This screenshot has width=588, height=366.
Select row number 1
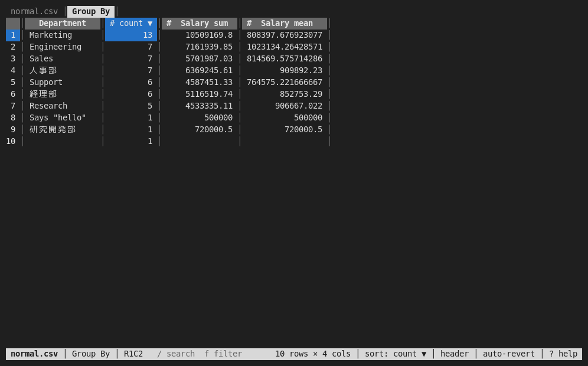pos(13,35)
